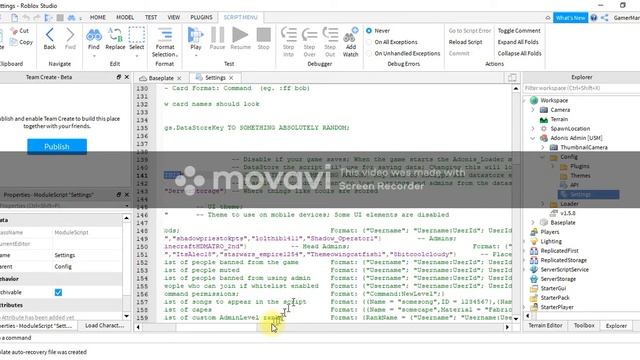Select ServerStorage in Explorer

click(558, 279)
